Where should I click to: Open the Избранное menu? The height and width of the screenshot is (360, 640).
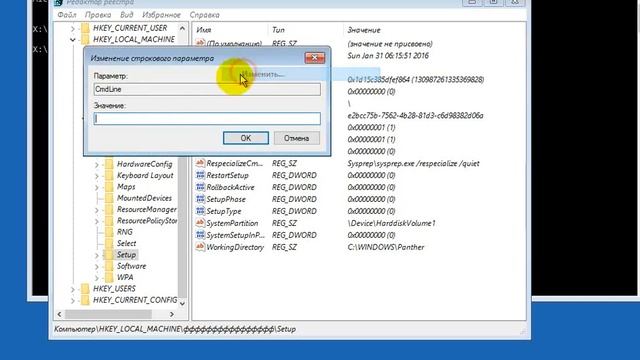tap(161, 15)
